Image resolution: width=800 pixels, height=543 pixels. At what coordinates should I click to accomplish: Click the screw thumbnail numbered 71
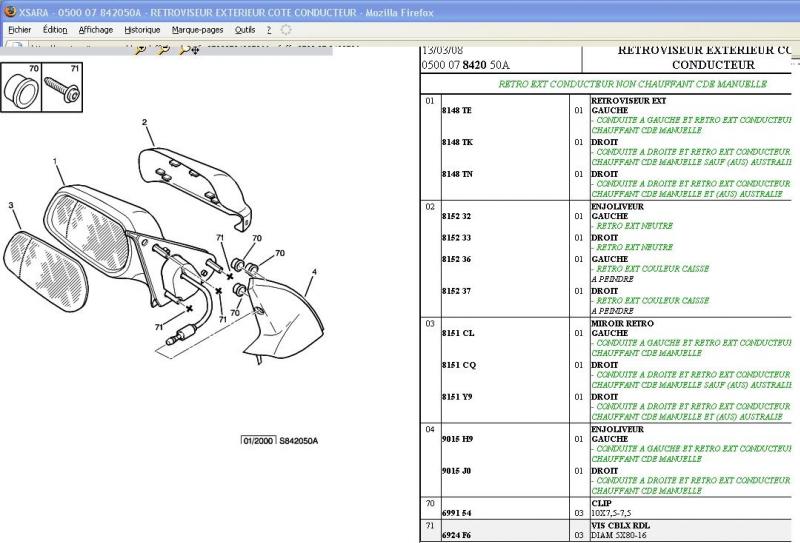click(x=62, y=87)
